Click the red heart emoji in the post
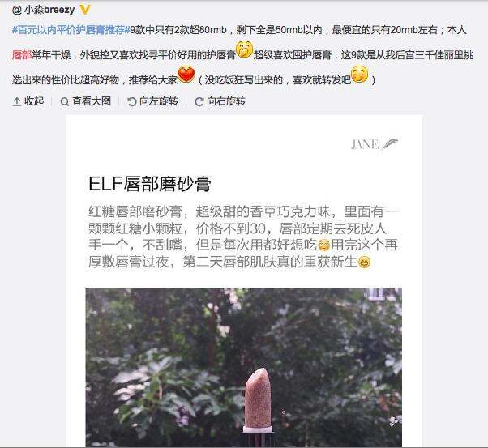Screen dimensions: 488x448 point(186,75)
